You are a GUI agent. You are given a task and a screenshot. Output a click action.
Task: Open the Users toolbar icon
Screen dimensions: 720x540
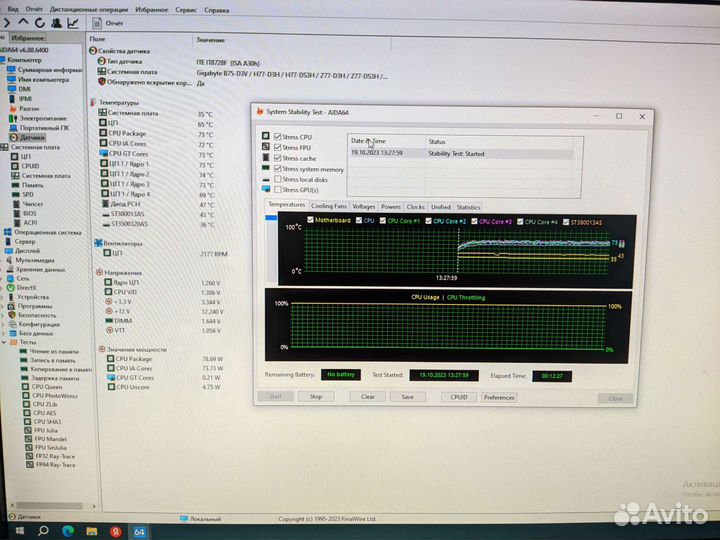click(56, 22)
